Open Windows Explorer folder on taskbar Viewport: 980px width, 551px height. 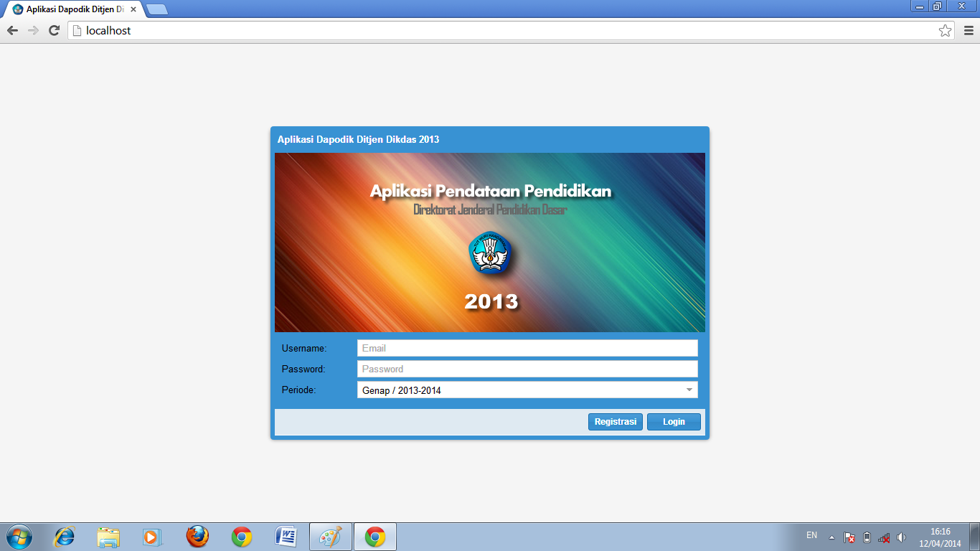(109, 537)
